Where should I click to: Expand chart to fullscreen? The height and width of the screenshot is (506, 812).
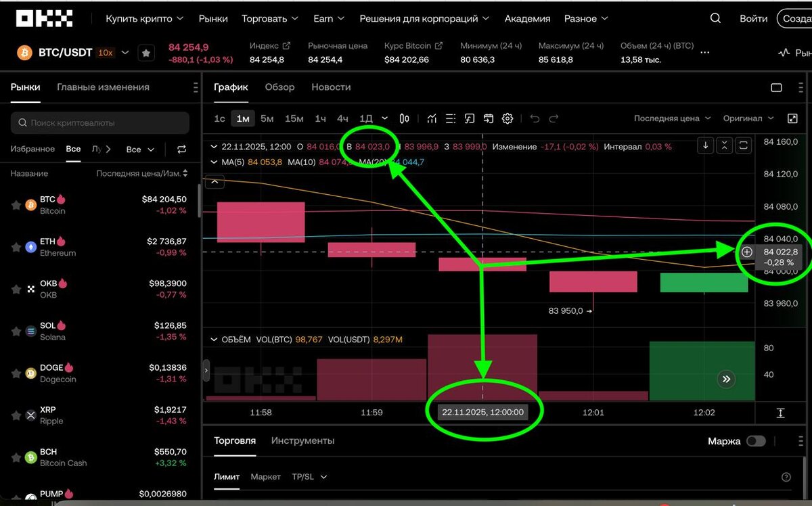tap(792, 118)
